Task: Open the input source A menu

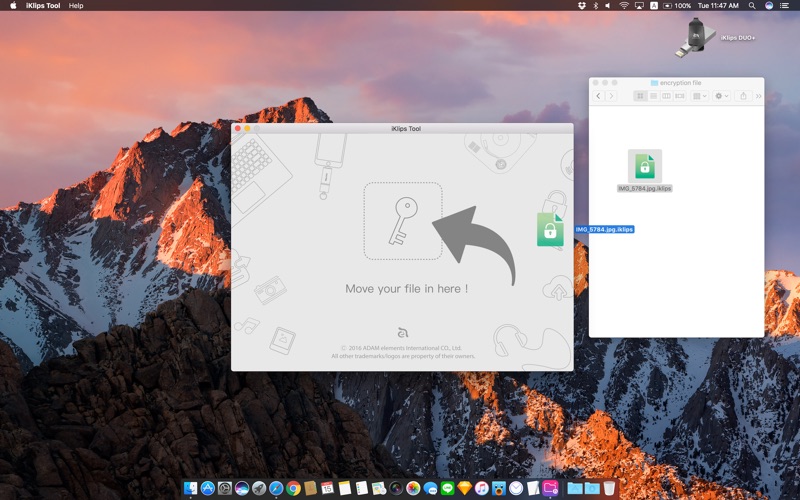Action: tap(654, 6)
